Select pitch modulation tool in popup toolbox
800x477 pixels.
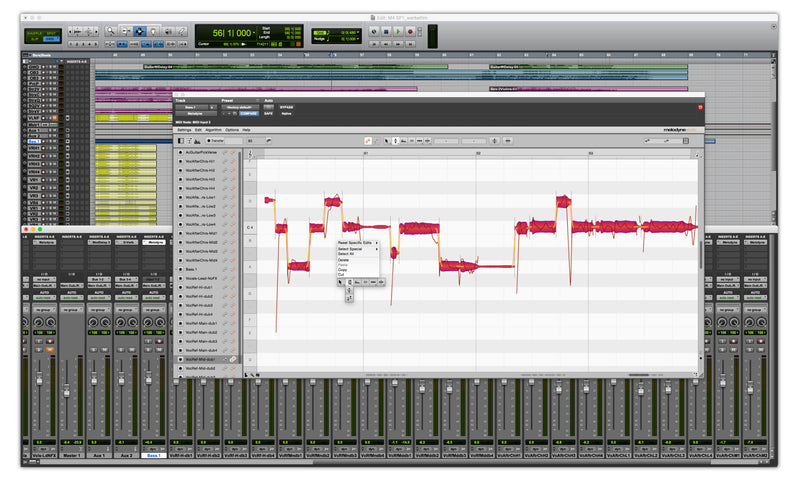coord(349,290)
